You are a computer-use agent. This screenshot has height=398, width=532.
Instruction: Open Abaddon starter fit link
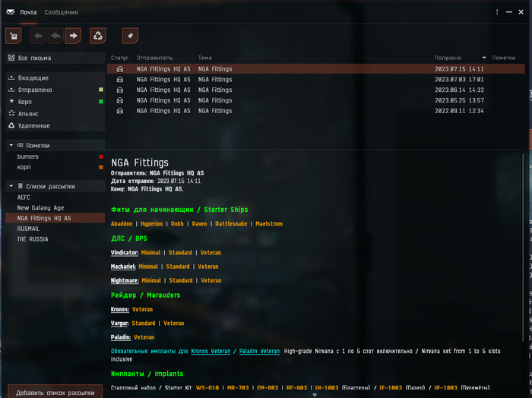pos(122,224)
